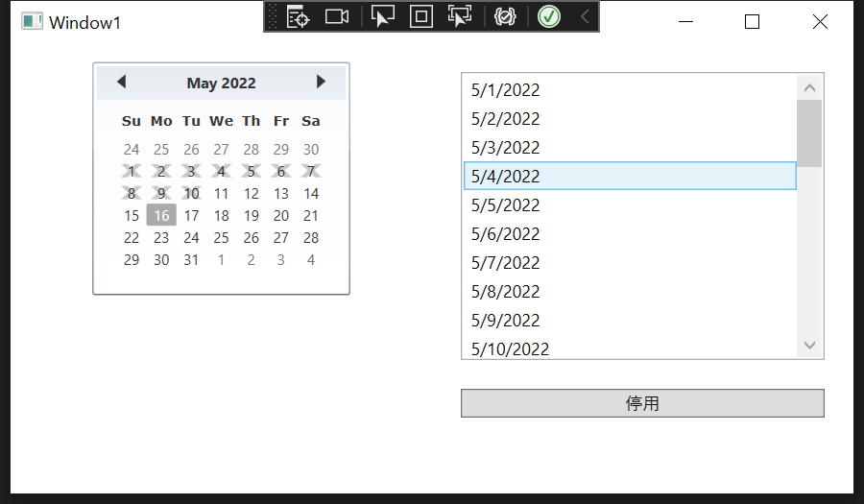
Task: Select date 31 in the calendar
Action: click(x=191, y=259)
